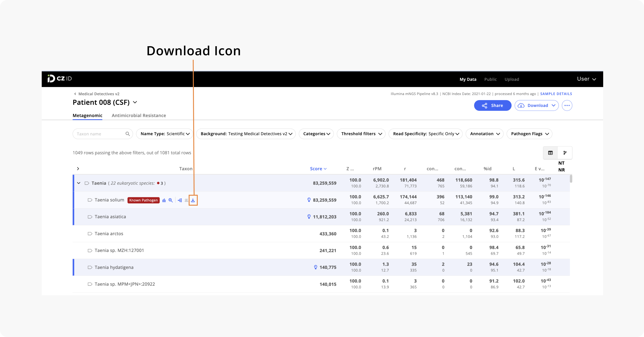644x337 pixels.
Task: Go to My Data in navigation
Action: point(468,79)
